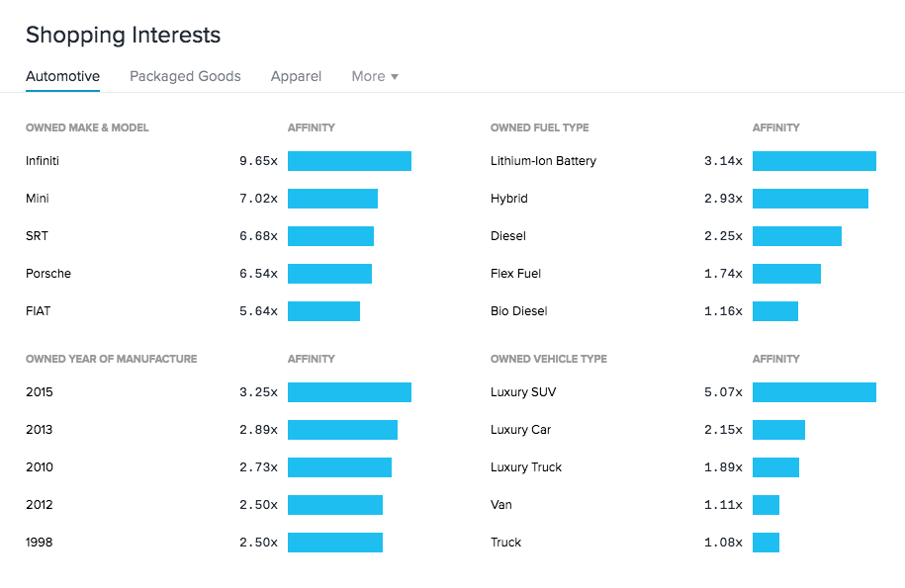
Task: Select the FIAT affinity bar
Action: coord(323,311)
